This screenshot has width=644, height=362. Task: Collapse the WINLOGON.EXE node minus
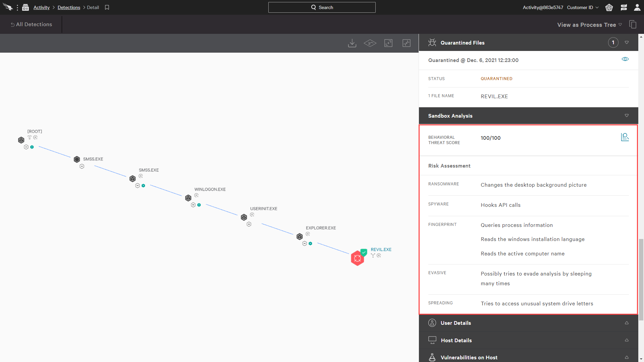pyautogui.click(x=193, y=205)
